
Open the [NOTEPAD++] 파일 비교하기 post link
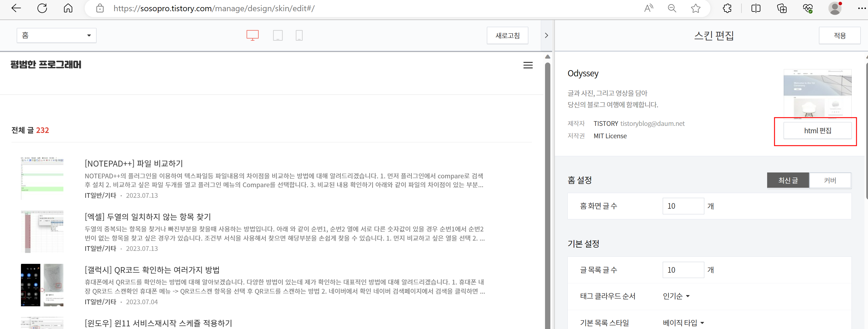pyautogui.click(x=134, y=164)
